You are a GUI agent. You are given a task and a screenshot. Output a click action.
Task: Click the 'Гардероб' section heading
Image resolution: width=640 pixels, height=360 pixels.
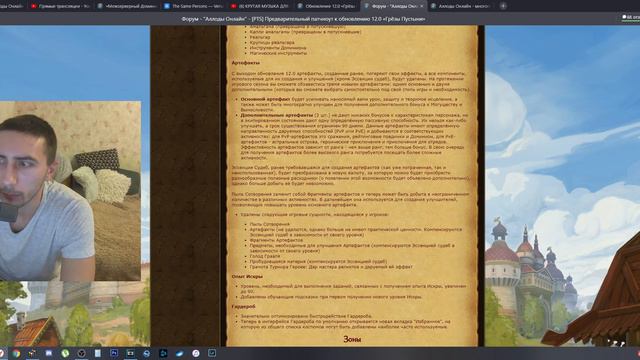244,306
